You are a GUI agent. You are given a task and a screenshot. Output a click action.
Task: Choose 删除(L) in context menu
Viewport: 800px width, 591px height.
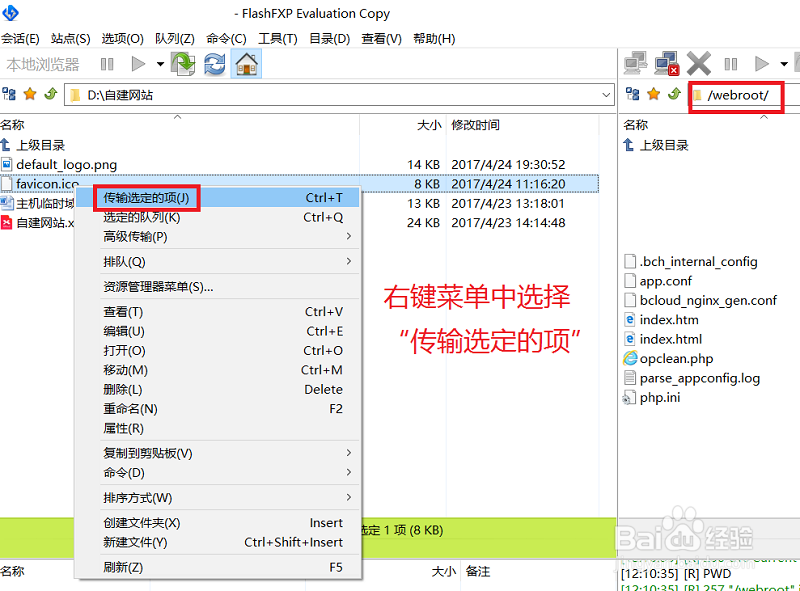218,389
